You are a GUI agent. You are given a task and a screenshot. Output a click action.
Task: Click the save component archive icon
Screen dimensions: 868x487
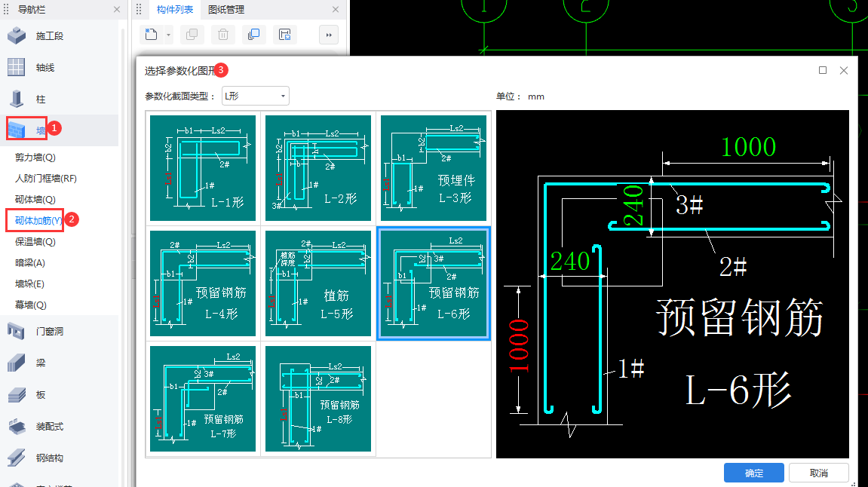284,35
